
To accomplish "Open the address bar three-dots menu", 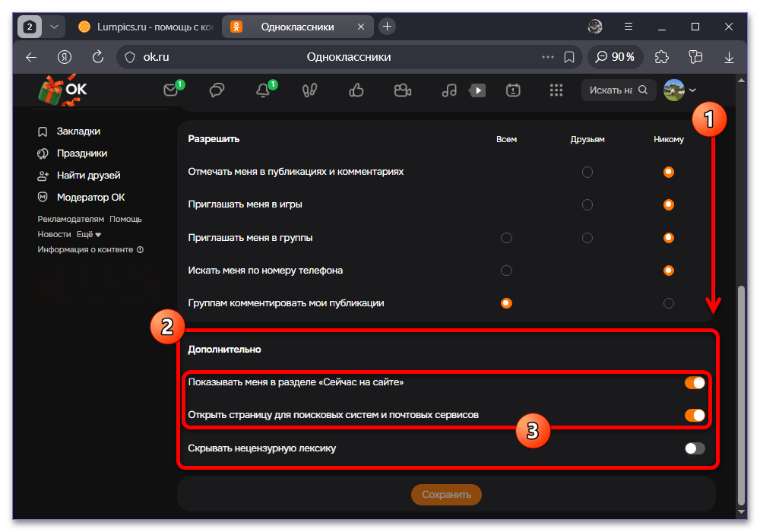I will (548, 57).
